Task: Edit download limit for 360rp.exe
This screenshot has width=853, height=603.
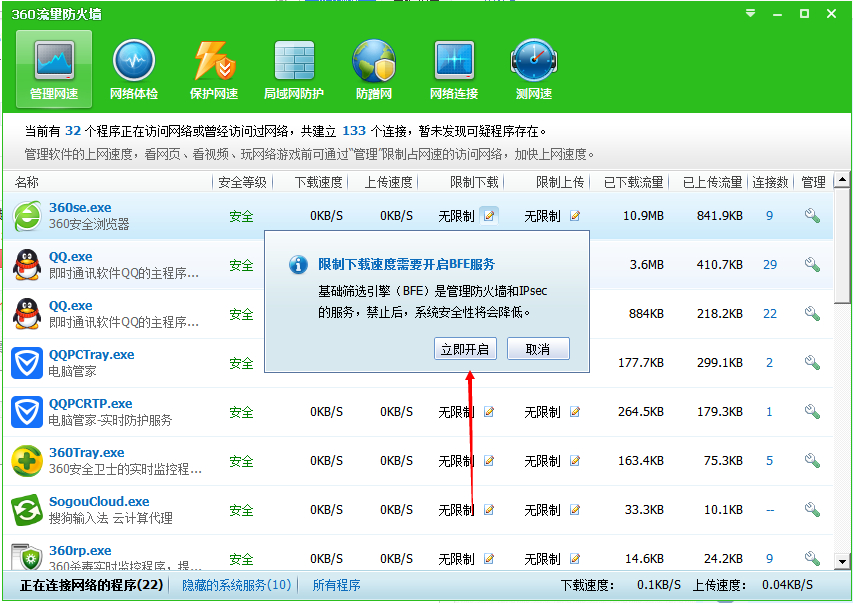Action: tap(489, 559)
